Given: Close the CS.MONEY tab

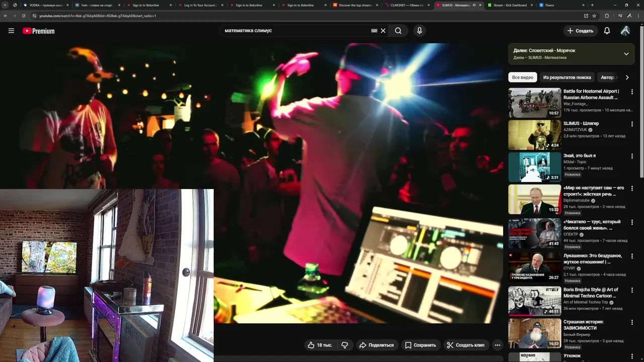Looking at the screenshot, I should pos(428,5).
